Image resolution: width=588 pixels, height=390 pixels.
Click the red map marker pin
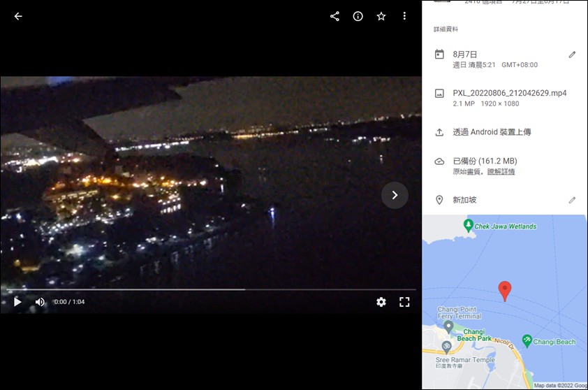pyautogui.click(x=505, y=291)
